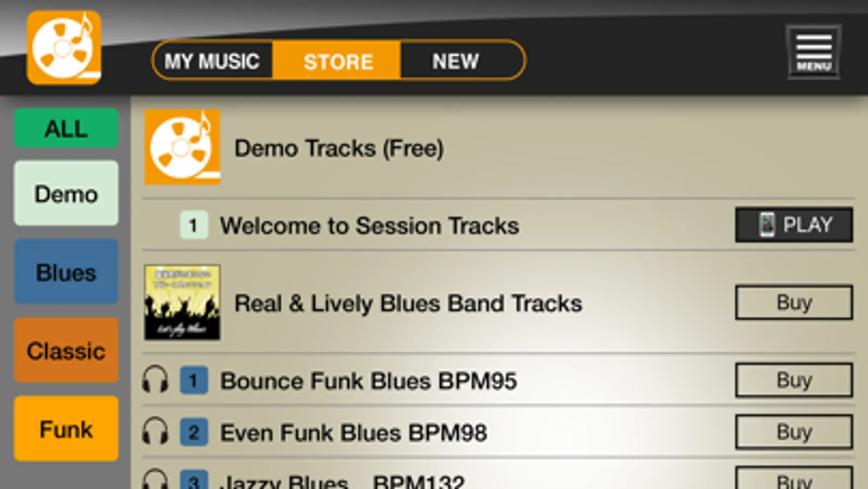Viewport: 868px width, 489px height.
Task: Open the MENU hamburger icon
Action: [814, 52]
